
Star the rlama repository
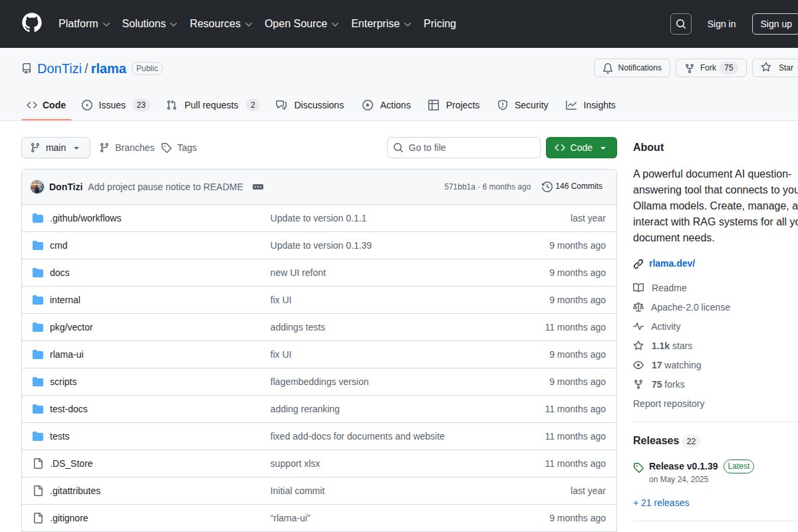tap(777, 68)
